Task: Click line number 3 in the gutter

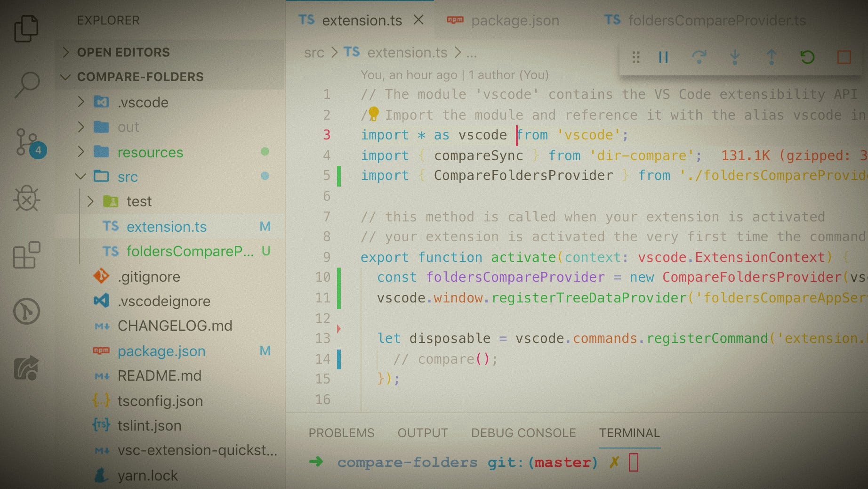Action: pos(326,135)
